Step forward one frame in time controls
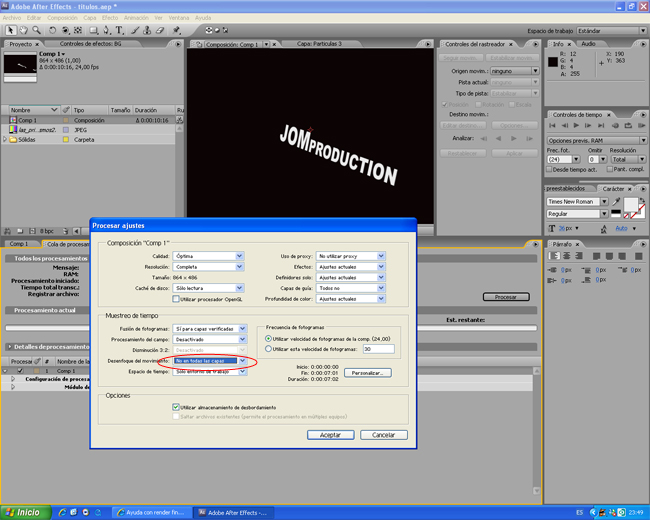Screen dimensions: 650x520 pos(588,125)
